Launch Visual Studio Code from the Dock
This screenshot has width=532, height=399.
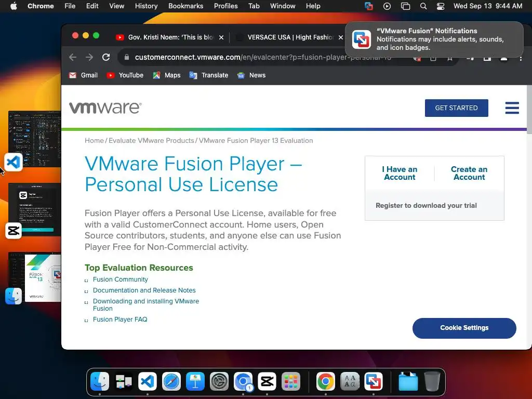(148, 381)
